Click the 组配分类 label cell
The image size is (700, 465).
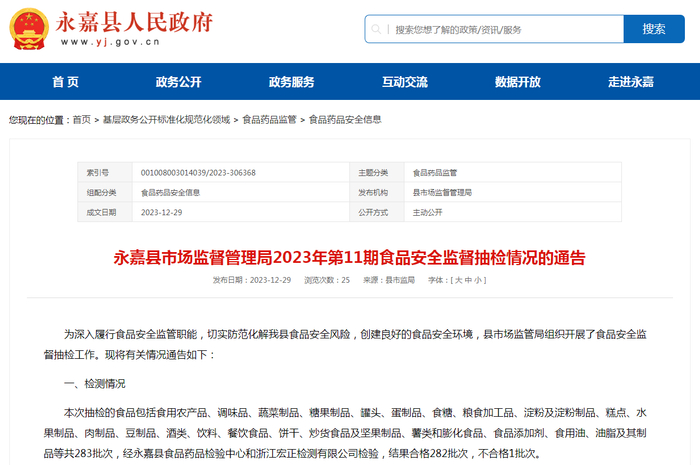coord(105,192)
